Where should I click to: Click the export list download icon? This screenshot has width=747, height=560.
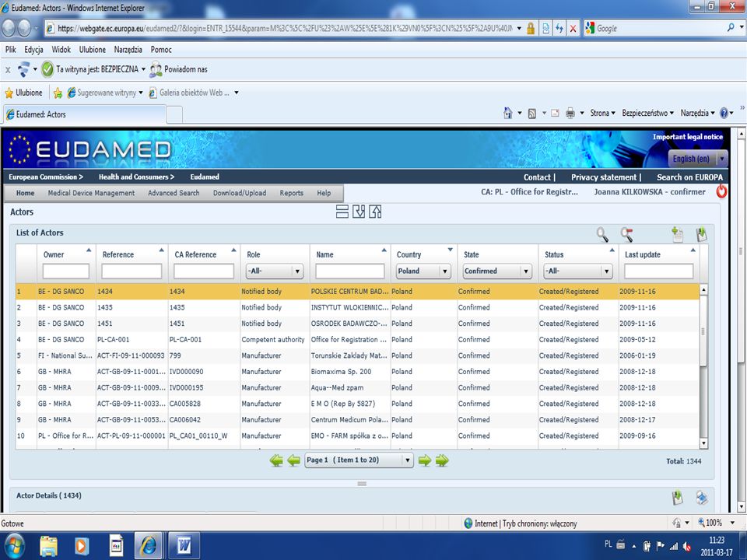click(x=701, y=234)
